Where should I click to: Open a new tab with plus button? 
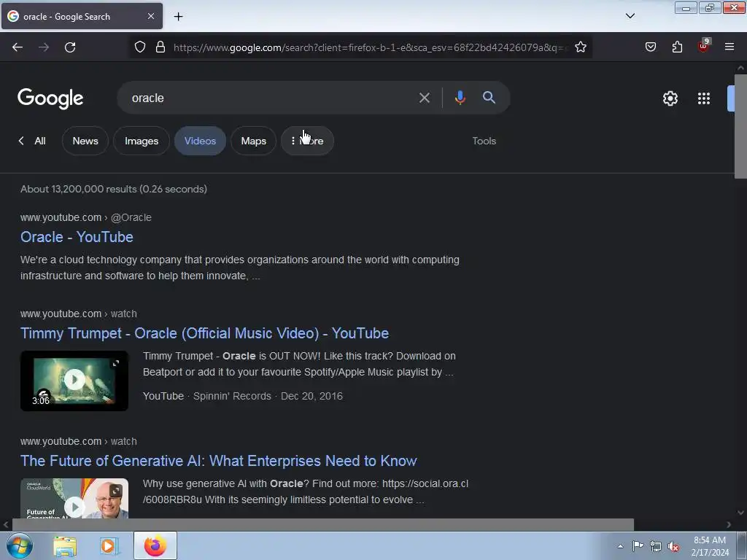point(178,17)
